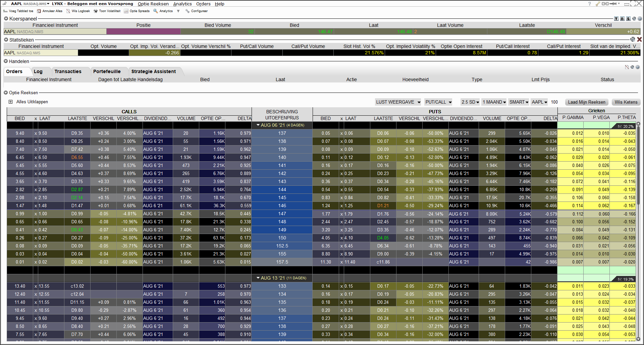Close the Statistieken panel with red X
644x345 pixels.
pyautogui.click(x=639, y=40)
